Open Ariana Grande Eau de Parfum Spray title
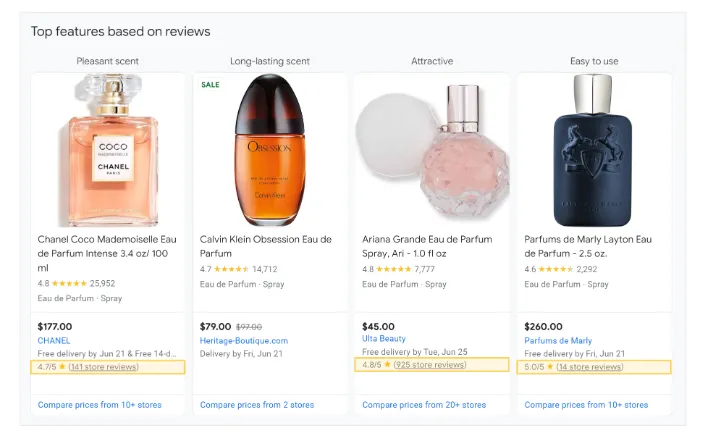 pyautogui.click(x=428, y=246)
